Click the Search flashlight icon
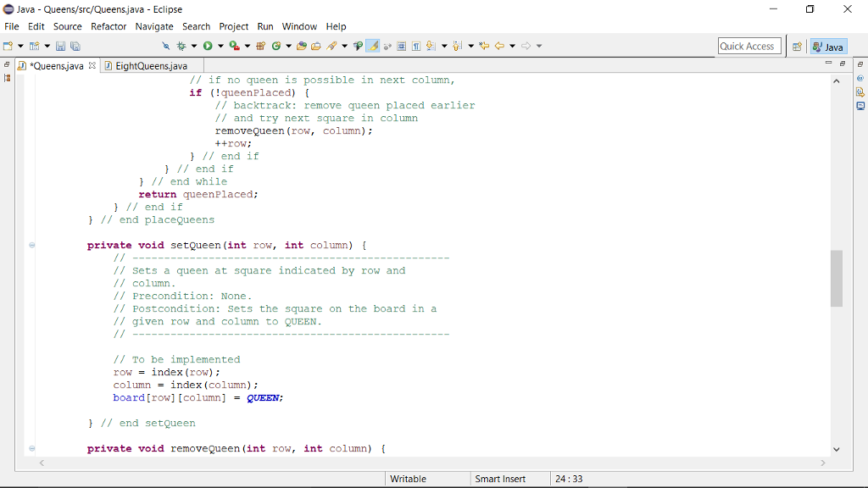 pyautogui.click(x=331, y=46)
